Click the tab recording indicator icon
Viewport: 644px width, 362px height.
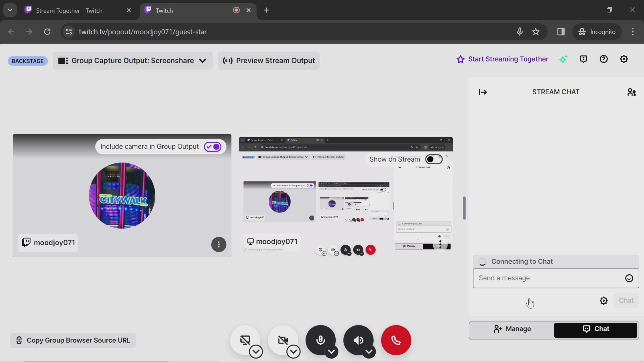pos(236,10)
